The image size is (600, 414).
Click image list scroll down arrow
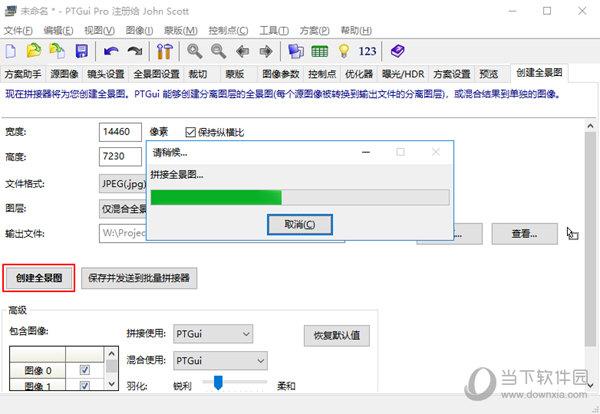click(x=111, y=383)
